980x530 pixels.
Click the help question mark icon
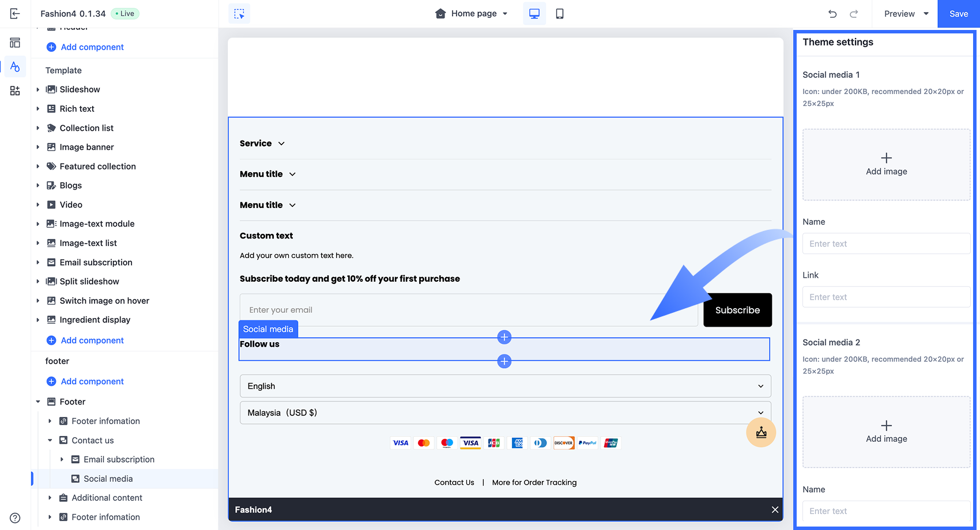point(15,518)
